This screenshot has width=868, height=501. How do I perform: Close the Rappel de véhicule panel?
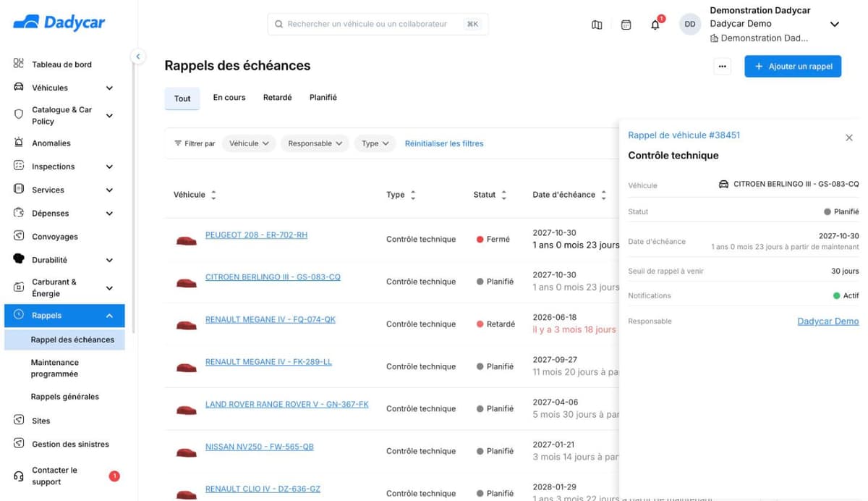(849, 138)
